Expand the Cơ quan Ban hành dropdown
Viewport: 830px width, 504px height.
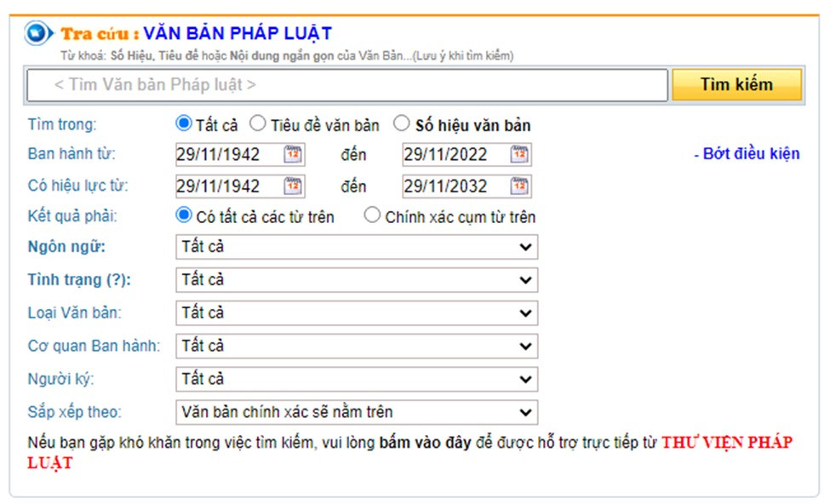[x=356, y=346]
